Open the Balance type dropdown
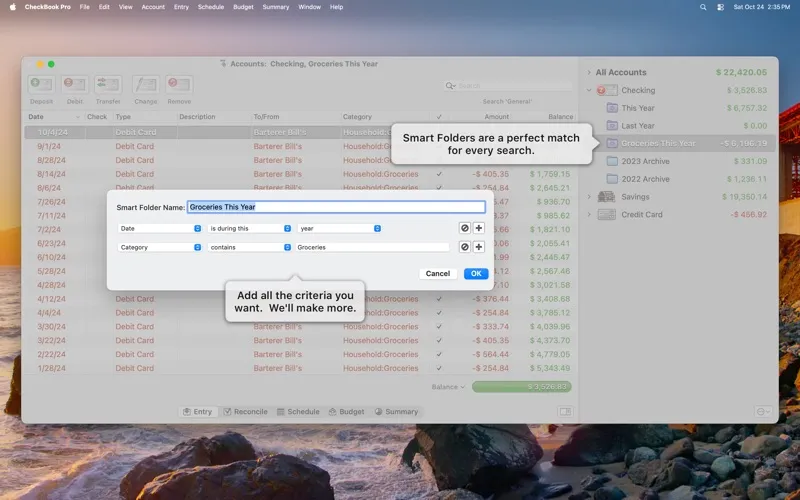This screenshot has height=500, width=800. point(448,387)
